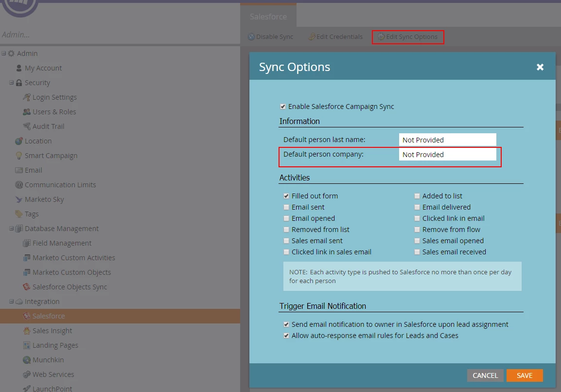Click the Edit Credentials pencil icon
The width and height of the screenshot is (561, 392).
[312, 36]
